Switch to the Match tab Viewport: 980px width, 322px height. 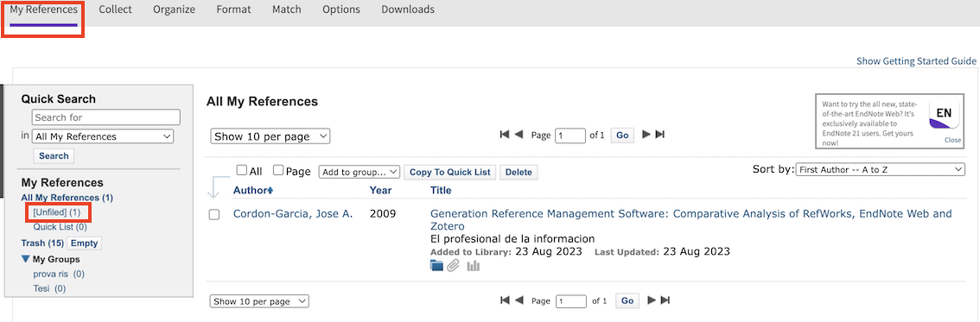point(287,9)
